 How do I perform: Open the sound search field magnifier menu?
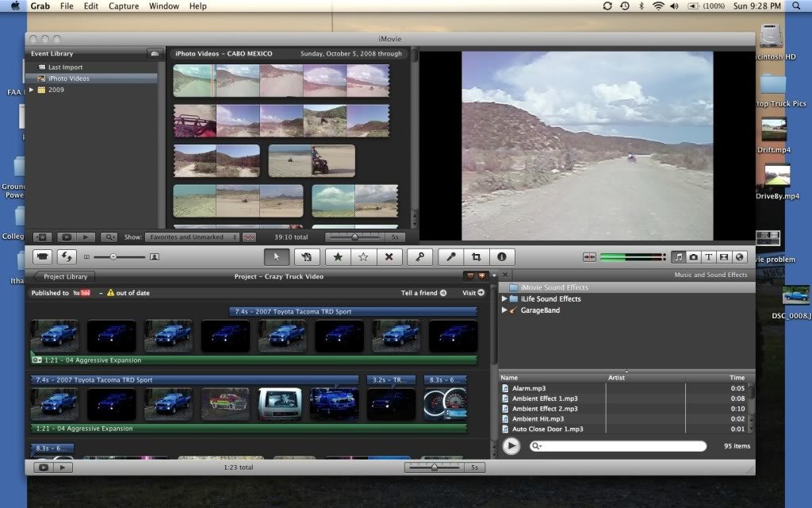point(537,446)
